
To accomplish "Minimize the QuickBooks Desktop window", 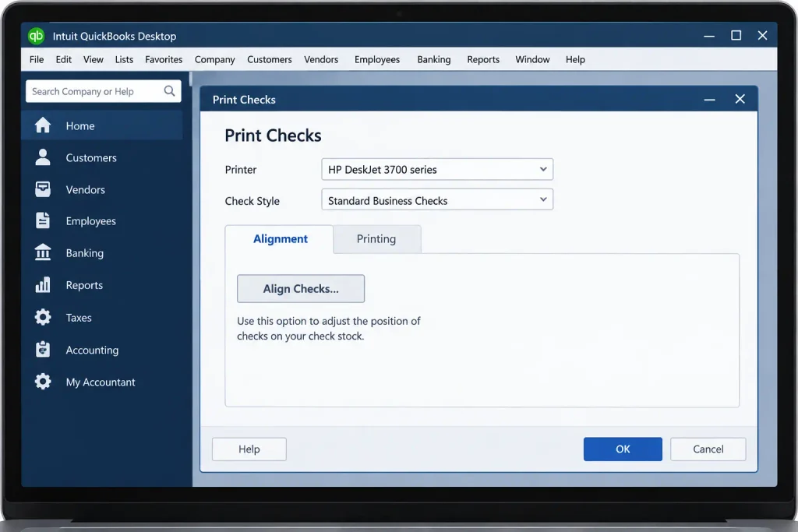I will click(709, 36).
